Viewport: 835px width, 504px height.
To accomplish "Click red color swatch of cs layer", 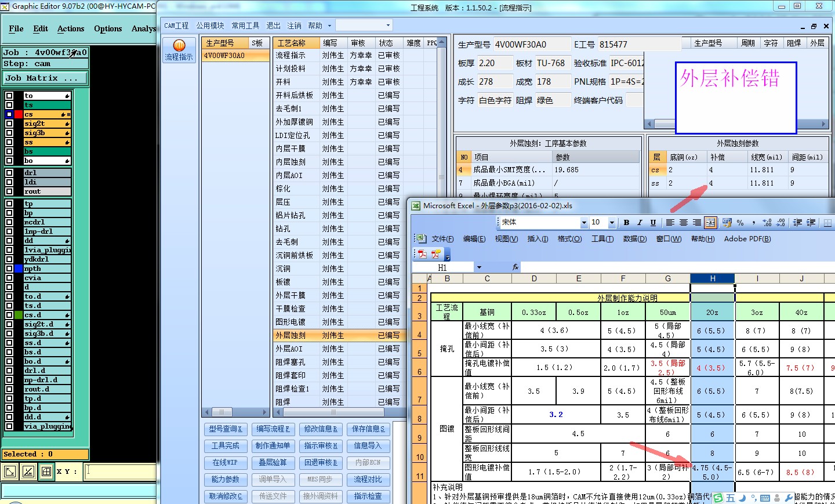I will click(x=19, y=114).
